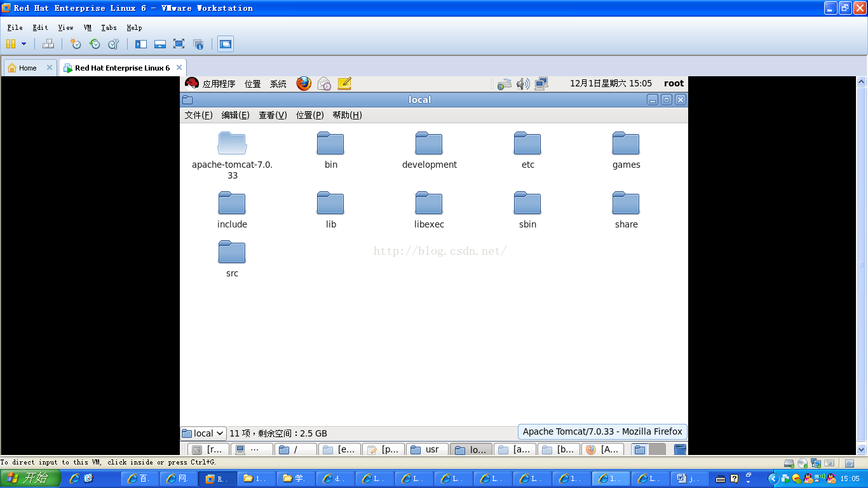Open the GNOME 位置 panel menu
This screenshot has height=488, width=868.
[253, 84]
